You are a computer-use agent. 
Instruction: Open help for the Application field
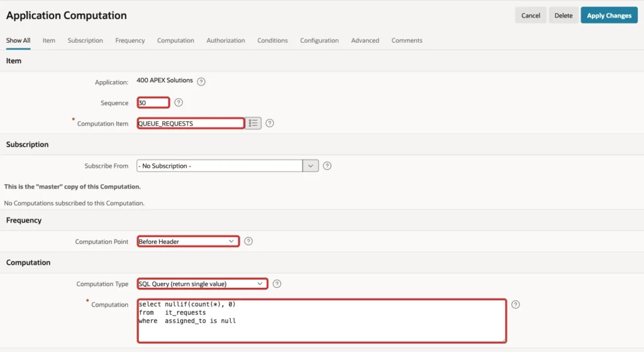[201, 82]
